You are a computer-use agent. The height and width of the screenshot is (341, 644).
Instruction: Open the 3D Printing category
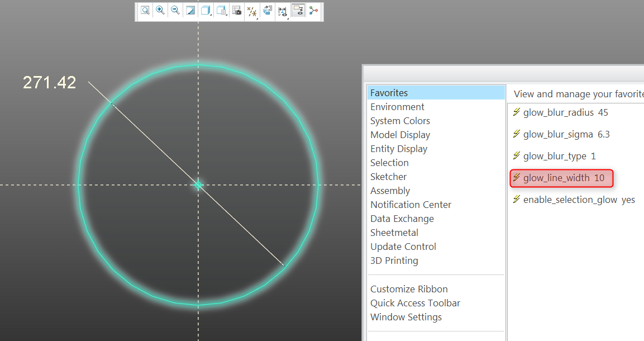click(394, 261)
